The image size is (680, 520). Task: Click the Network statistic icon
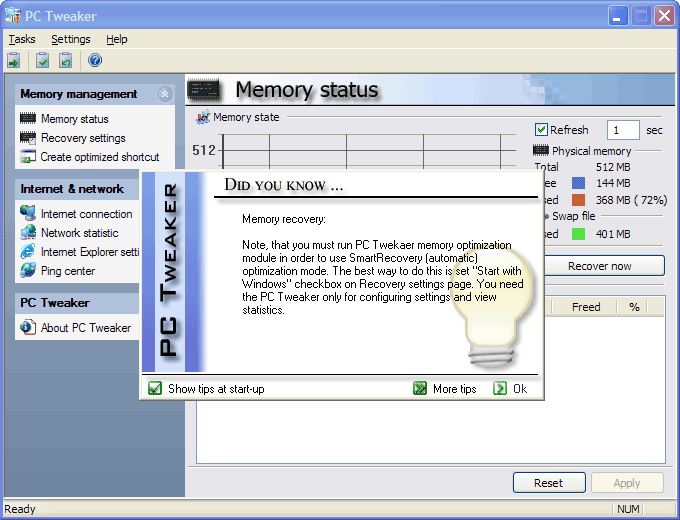pyautogui.click(x=28, y=232)
